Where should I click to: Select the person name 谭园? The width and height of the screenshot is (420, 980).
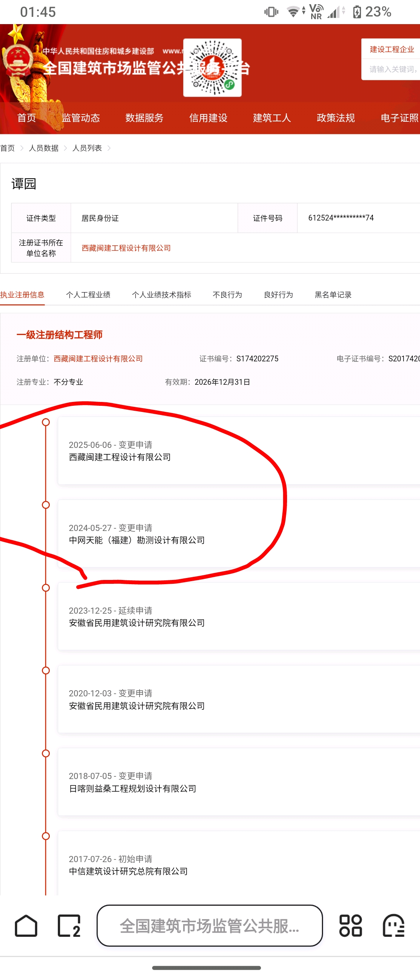(x=24, y=184)
